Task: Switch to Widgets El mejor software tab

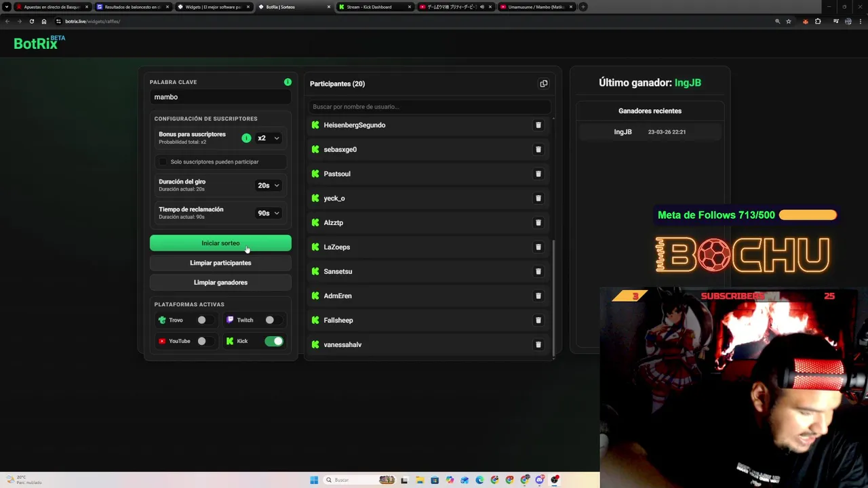Action: coord(214,7)
